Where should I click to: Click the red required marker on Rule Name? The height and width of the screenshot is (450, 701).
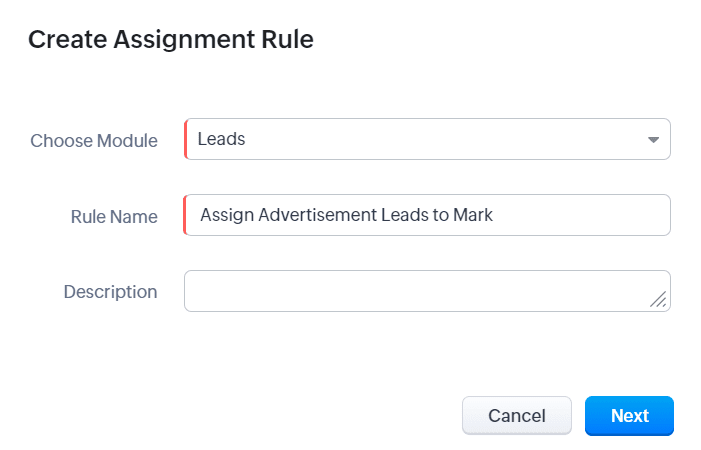[186, 215]
